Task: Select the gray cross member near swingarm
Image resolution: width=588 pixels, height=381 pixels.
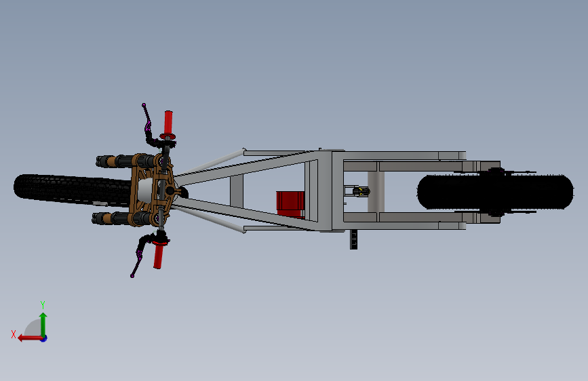Action: (376, 192)
